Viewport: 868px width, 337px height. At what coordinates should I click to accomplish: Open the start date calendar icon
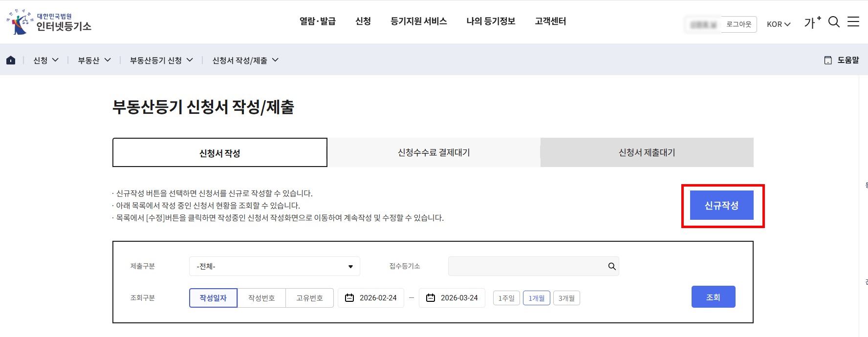349,298
